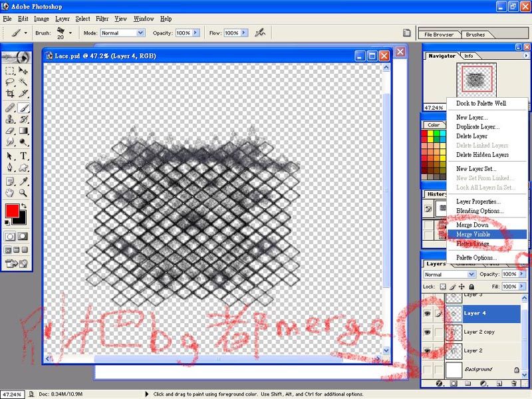Click the Delete layer trash icon
Viewport: 532px width, 399px height.
click(513, 384)
